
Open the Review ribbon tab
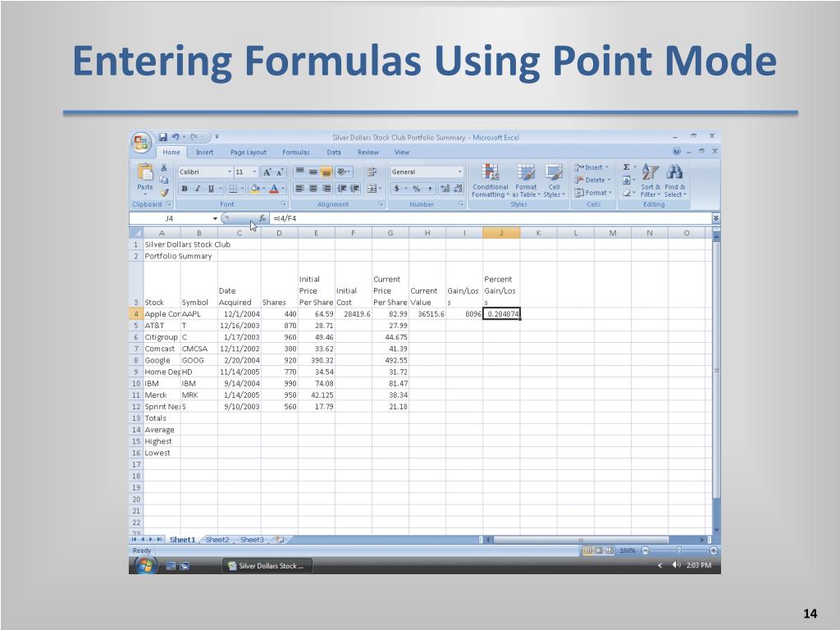(x=368, y=153)
